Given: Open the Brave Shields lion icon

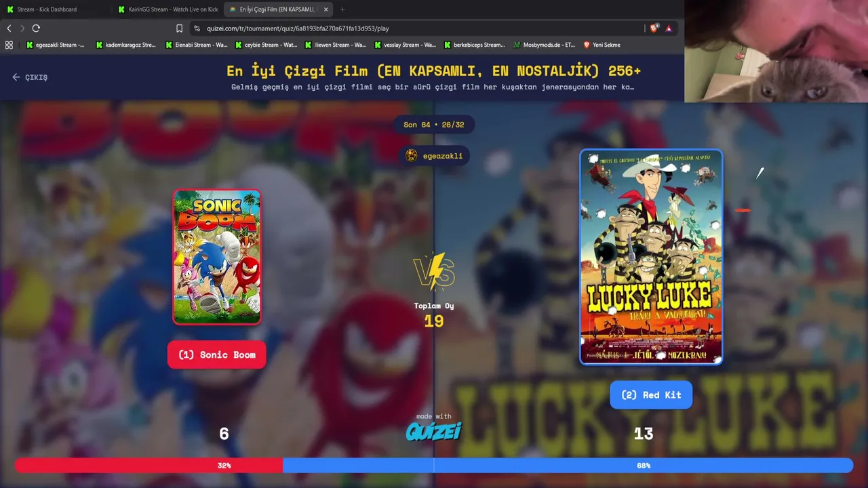Looking at the screenshot, I should coord(654,28).
